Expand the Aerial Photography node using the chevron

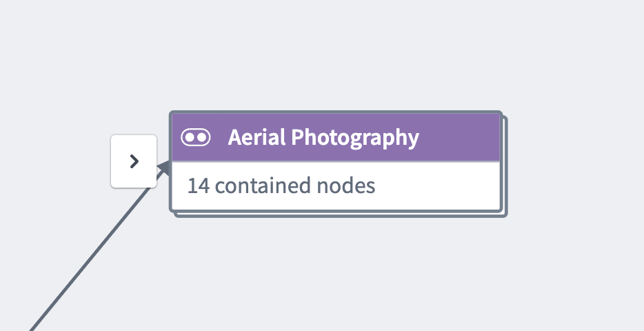click(134, 161)
